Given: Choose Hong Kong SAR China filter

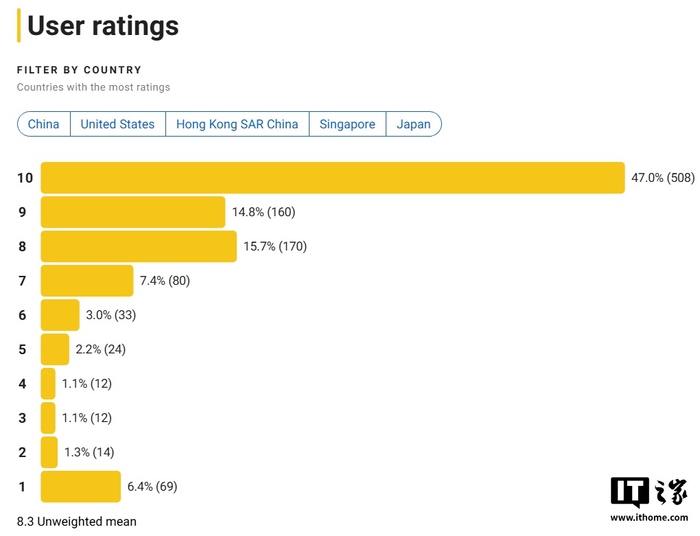Looking at the screenshot, I should pos(237,124).
